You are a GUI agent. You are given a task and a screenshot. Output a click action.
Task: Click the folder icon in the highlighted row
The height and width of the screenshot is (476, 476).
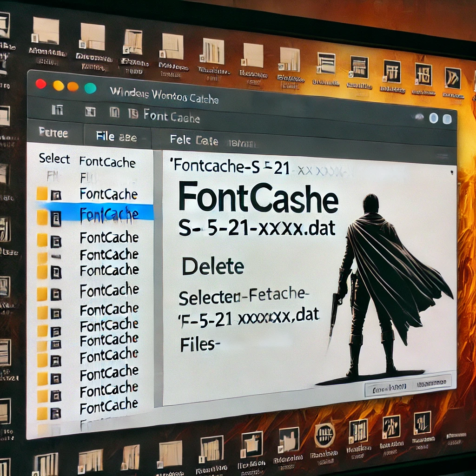coord(42,217)
